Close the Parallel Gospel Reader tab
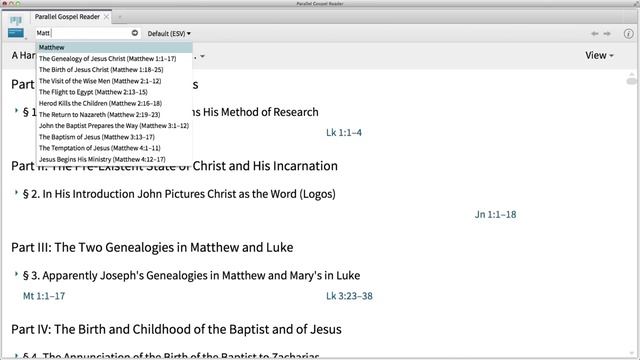Image resolution: width=640 pixels, height=360 pixels. [x=106, y=17]
